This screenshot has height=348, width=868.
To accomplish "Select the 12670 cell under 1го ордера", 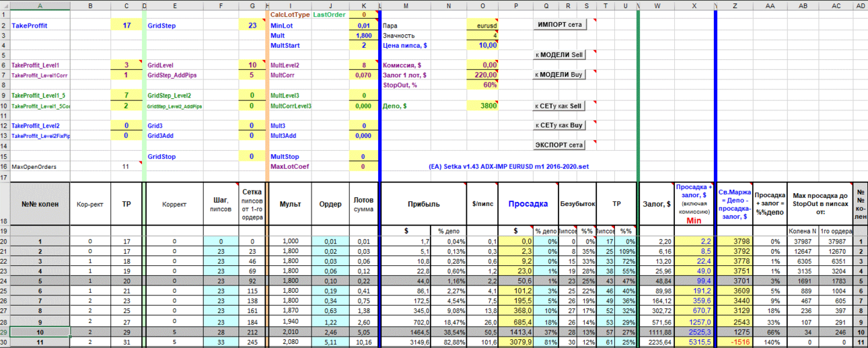I will tap(836, 250).
